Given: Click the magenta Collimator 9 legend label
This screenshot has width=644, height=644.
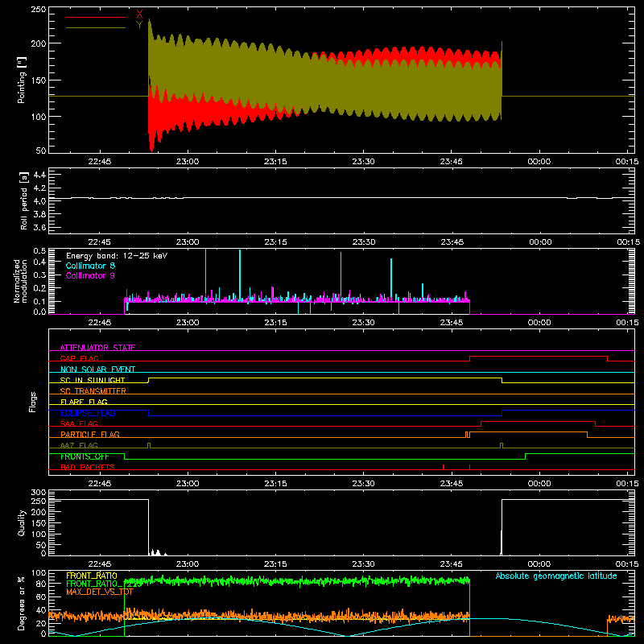Looking at the screenshot, I should click(90, 275).
